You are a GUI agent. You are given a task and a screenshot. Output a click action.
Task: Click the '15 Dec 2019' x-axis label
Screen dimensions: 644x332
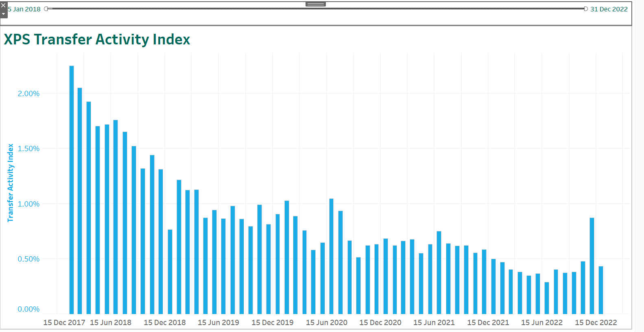273,323
